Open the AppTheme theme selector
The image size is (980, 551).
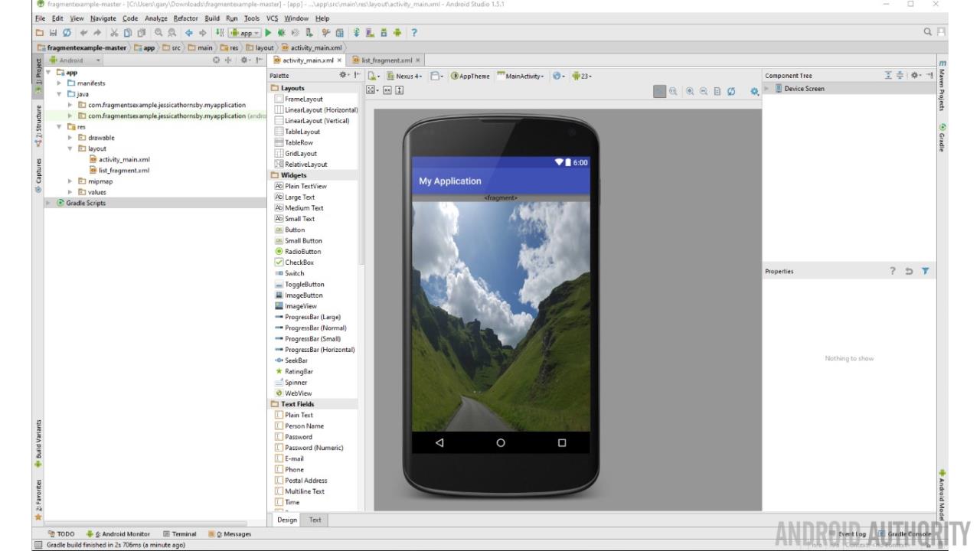coord(470,76)
